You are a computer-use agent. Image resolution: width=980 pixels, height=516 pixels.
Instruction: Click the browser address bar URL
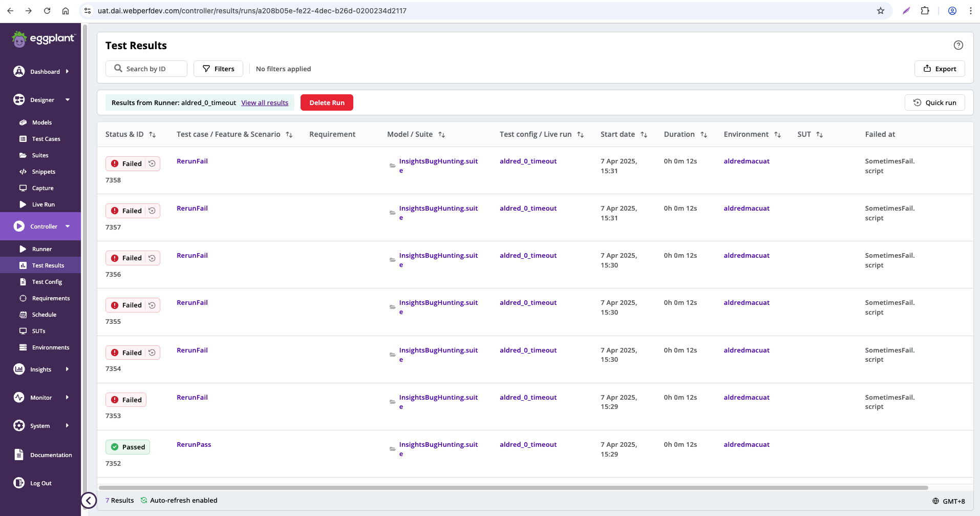(252, 11)
